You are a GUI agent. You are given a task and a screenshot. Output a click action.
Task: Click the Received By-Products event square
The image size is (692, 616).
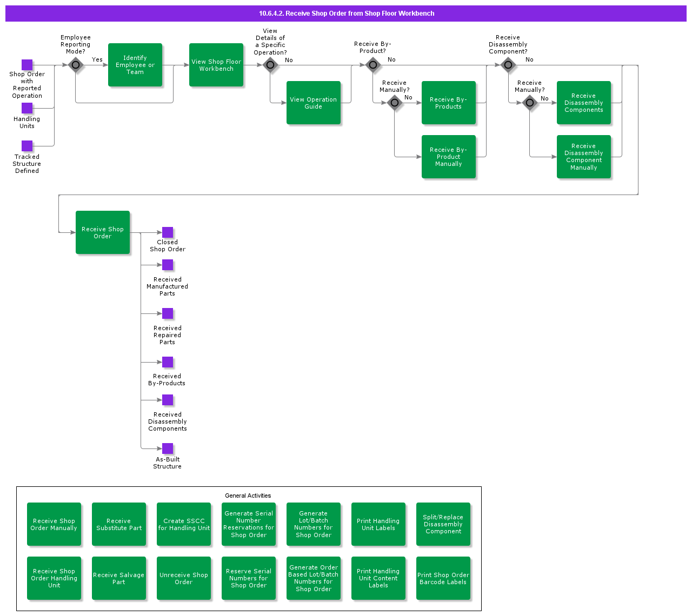point(168,362)
